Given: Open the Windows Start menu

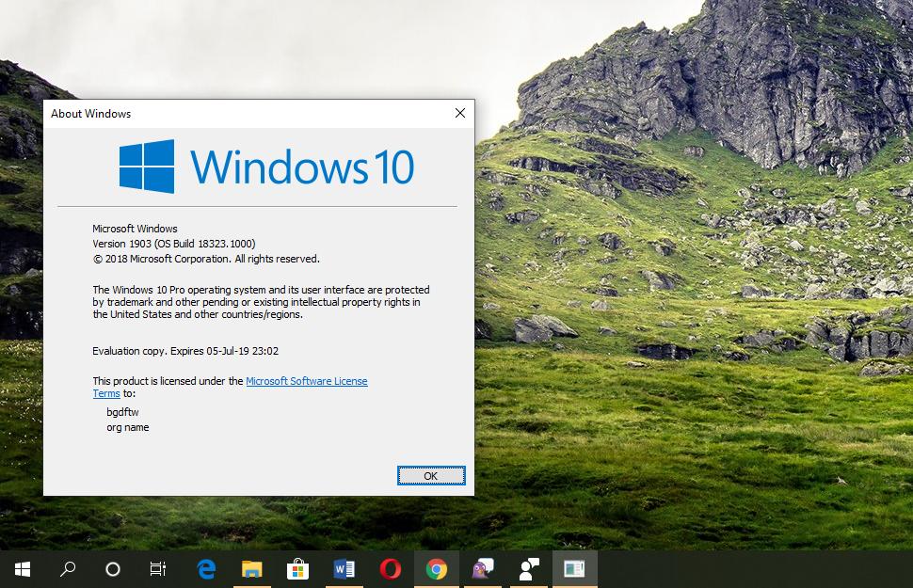Looking at the screenshot, I should coord(23,569).
